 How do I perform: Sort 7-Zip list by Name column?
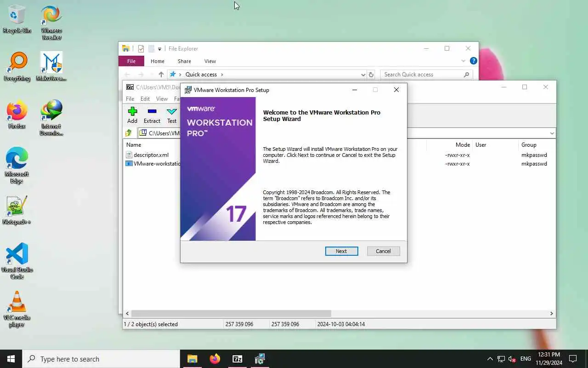(134, 145)
